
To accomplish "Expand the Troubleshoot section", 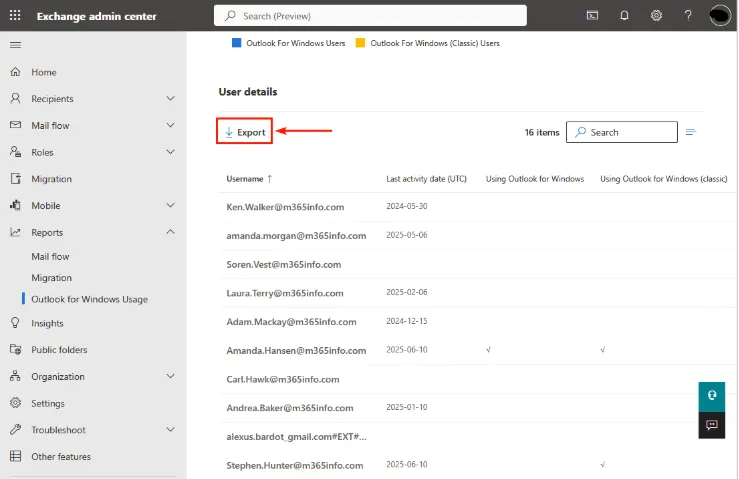I will point(170,430).
